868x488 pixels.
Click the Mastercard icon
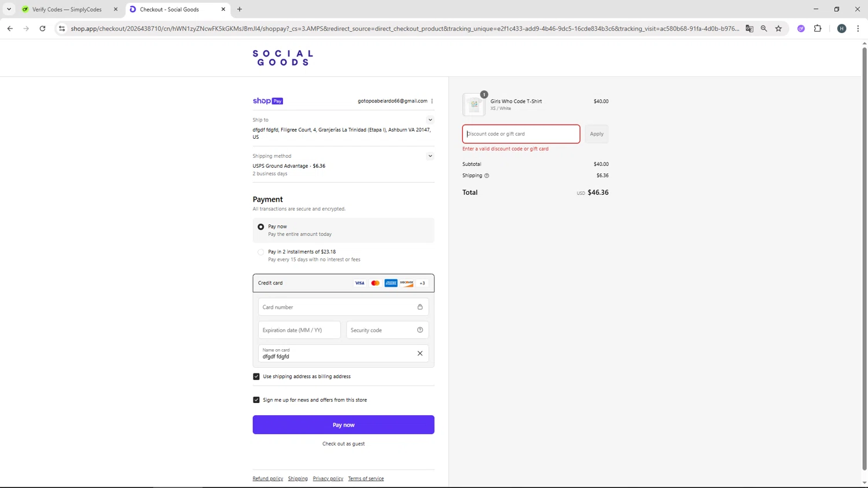(375, 283)
